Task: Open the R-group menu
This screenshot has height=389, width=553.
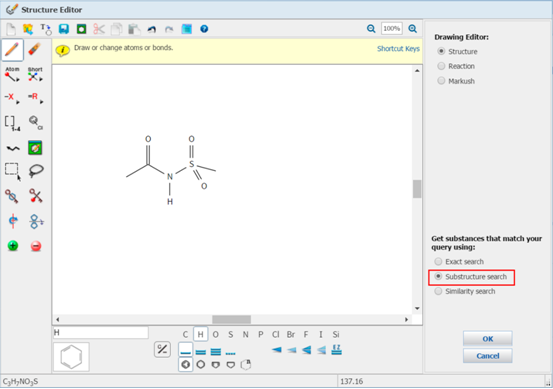Action: (35, 98)
